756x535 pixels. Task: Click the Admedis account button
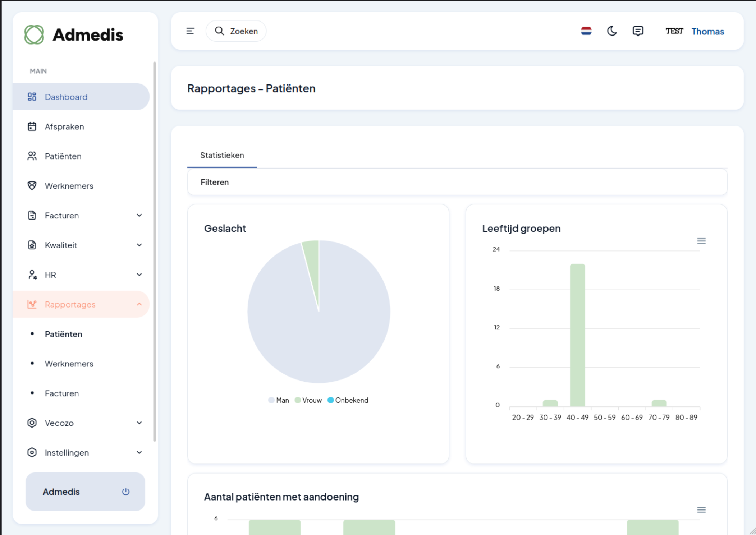85,492
